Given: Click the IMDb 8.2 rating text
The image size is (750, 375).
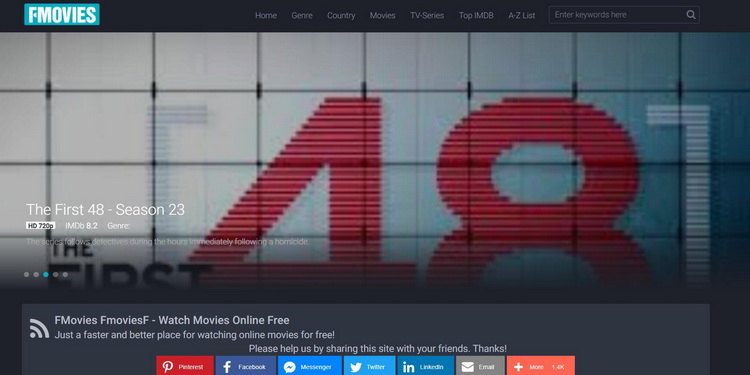Looking at the screenshot, I should point(81,225).
